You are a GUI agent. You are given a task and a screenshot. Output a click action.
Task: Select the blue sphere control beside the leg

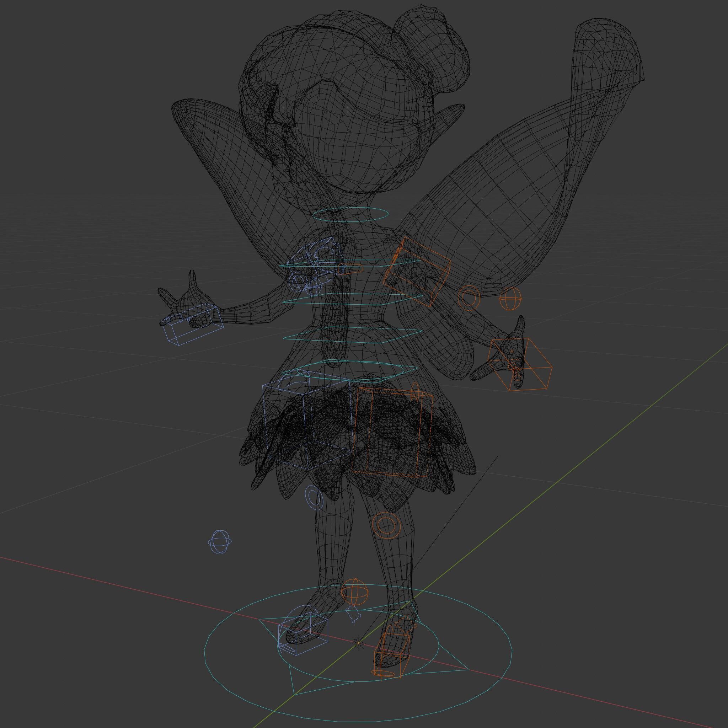point(220,542)
